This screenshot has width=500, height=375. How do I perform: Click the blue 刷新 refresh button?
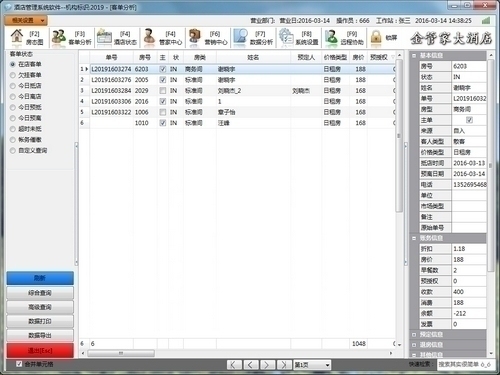(40, 278)
